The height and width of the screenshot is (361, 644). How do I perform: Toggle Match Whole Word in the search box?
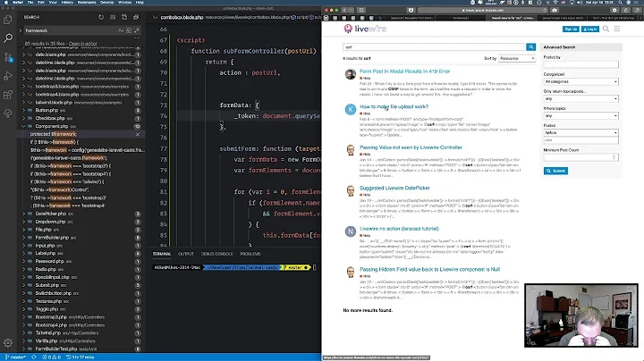[129, 30]
